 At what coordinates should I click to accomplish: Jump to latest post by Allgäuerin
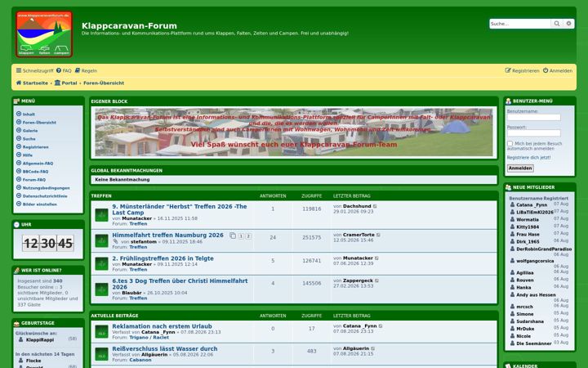pos(372,349)
